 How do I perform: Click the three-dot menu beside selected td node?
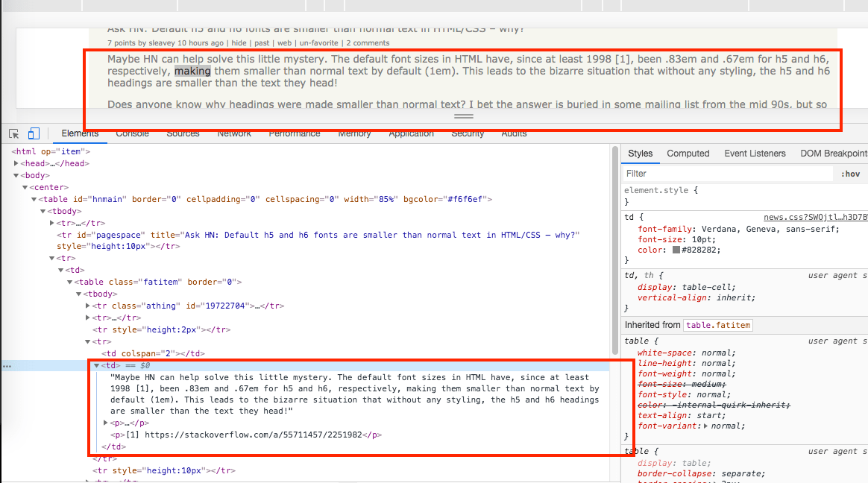[6, 365]
